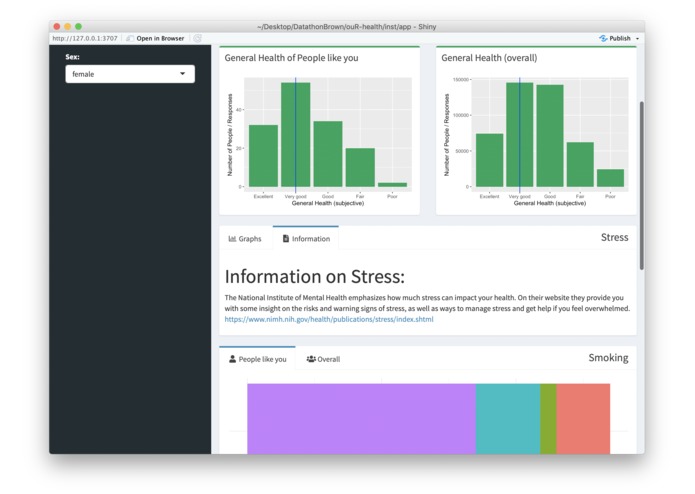
Task: Click the 'Information on Stress:' heading
Action: [x=315, y=276]
